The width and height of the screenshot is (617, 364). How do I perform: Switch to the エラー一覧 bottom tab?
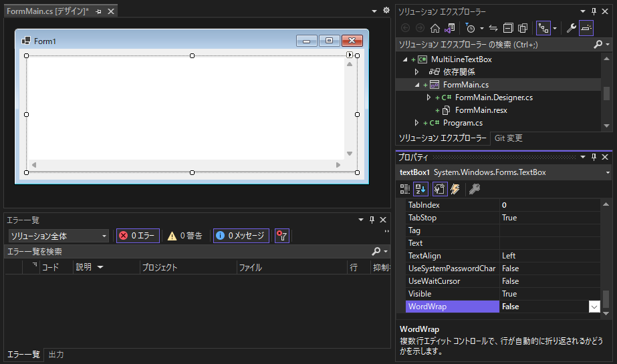[23, 355]
